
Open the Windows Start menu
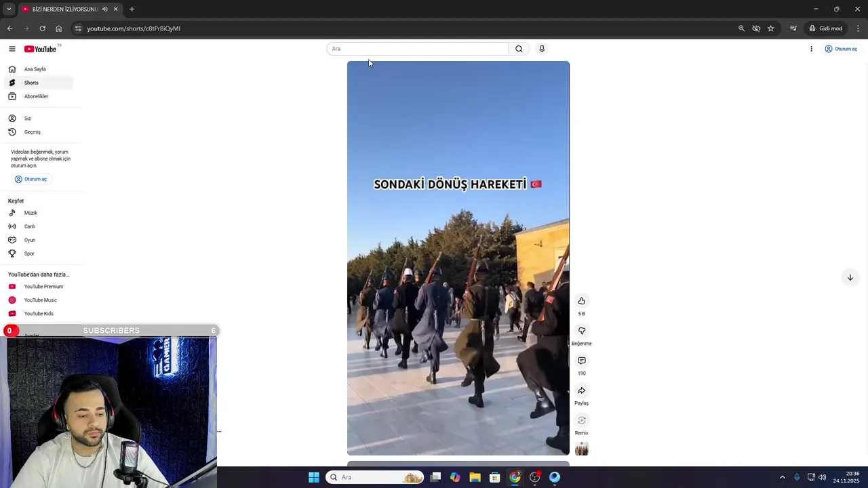[x=314, y=477]
